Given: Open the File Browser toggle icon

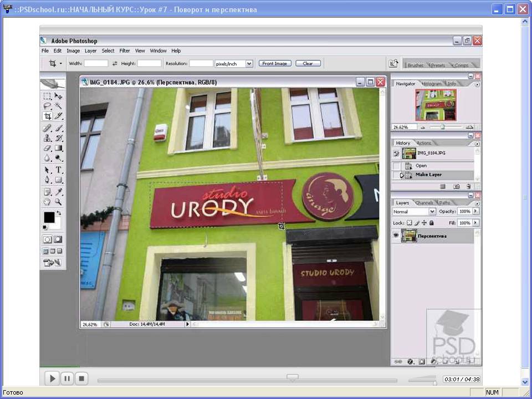Looking at the screenshot, I should 393,63.
